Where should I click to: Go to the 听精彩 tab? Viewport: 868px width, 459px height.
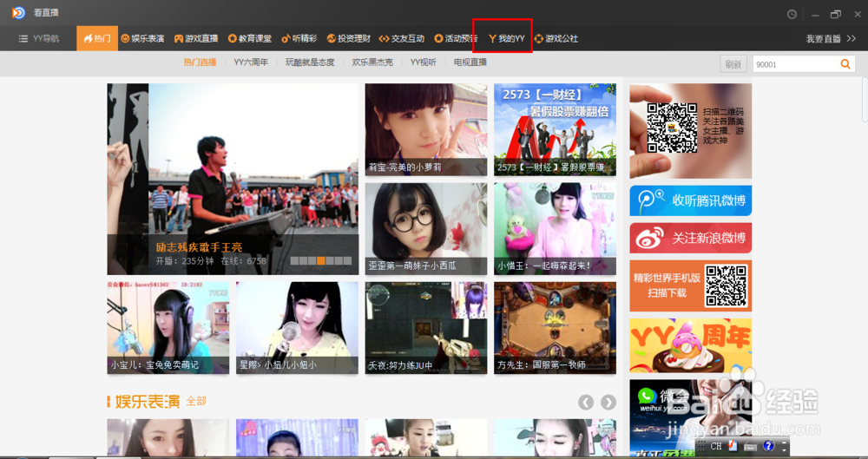click(x=299, y=39)
